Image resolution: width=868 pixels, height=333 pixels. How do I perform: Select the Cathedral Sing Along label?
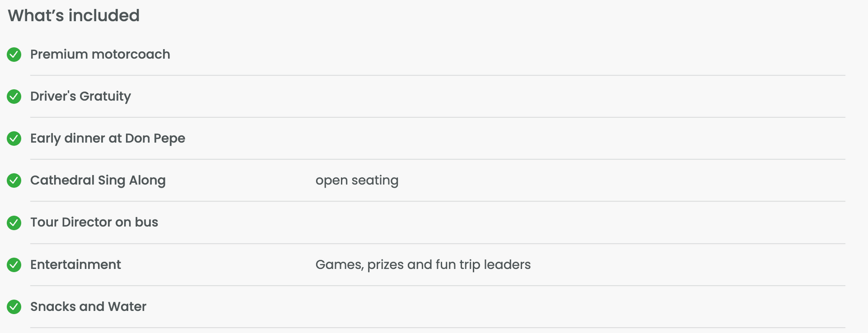tap(98, 180)
